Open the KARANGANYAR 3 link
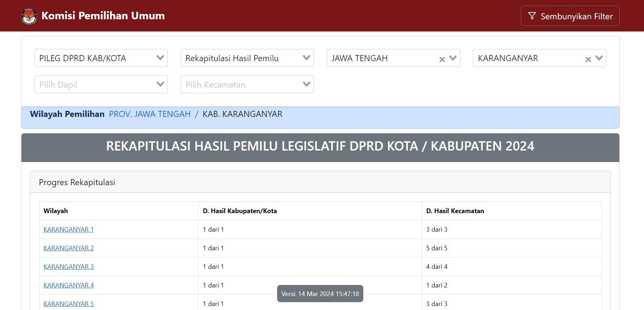The width and height of the screenshot is (644, 310). [69, 267]
